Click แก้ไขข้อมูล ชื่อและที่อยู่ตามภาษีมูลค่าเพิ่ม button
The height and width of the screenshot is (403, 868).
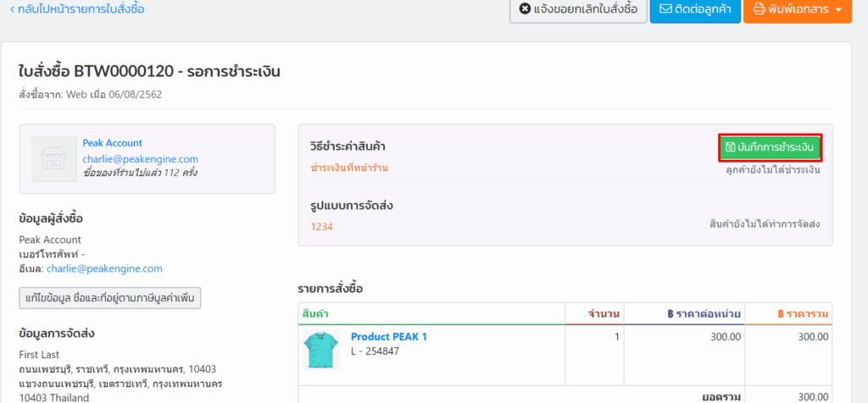coord(110,298)
